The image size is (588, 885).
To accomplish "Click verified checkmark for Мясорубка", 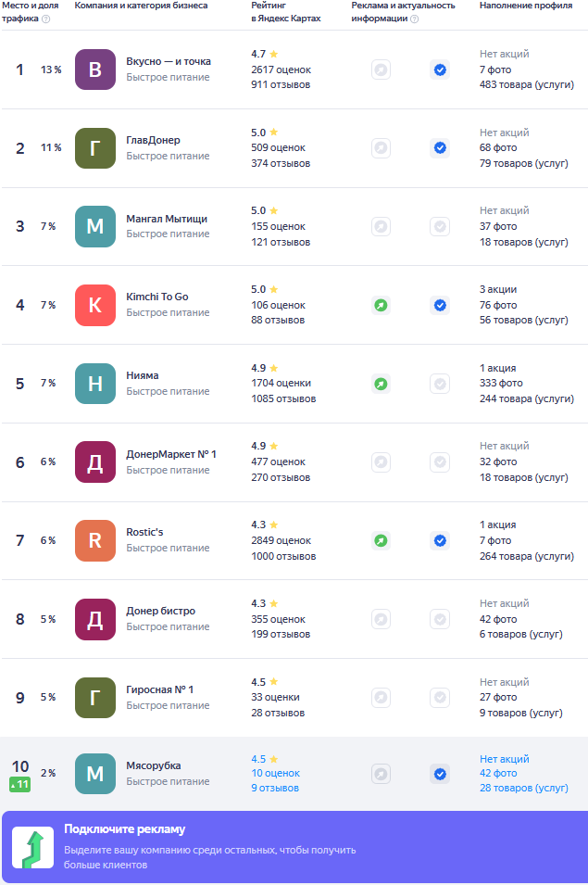I will click(x=440, y=774).
